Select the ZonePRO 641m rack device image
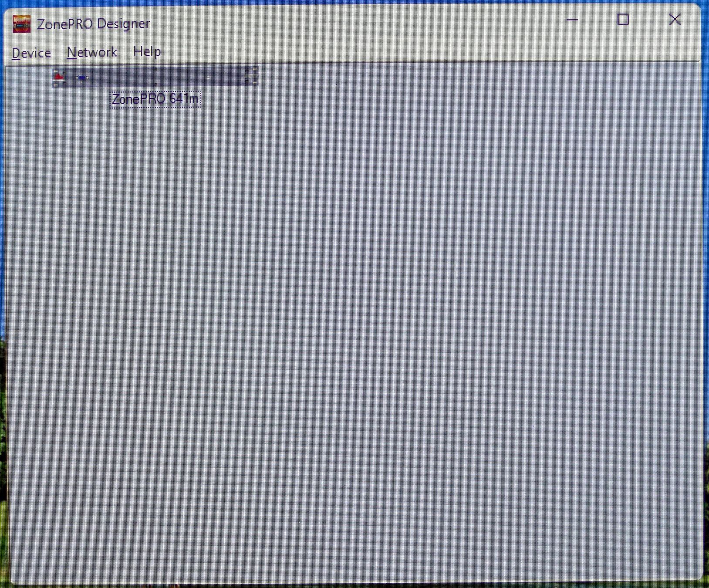709x588 pixels. (155, 77)
